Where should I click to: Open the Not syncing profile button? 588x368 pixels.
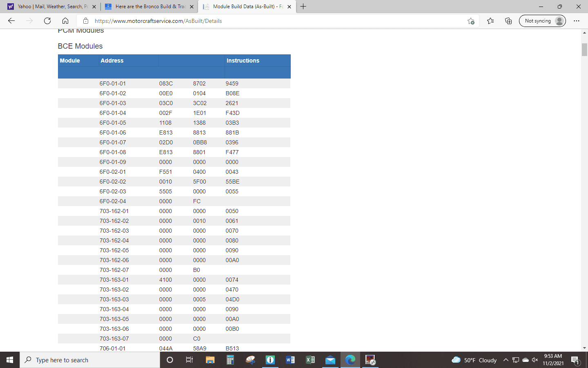click(x=542, y=21)
